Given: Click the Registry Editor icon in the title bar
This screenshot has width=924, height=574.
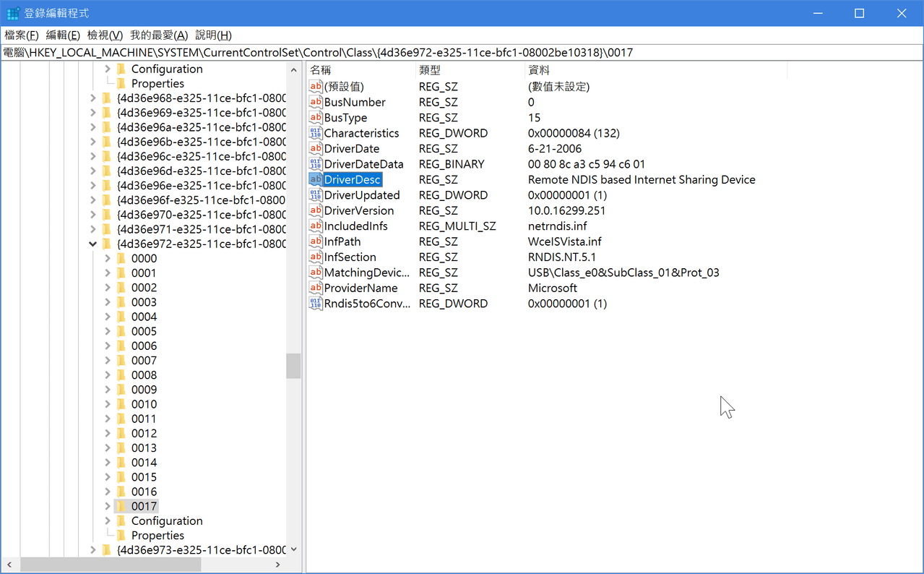Looking at the screenshot, I should point(12,12).
